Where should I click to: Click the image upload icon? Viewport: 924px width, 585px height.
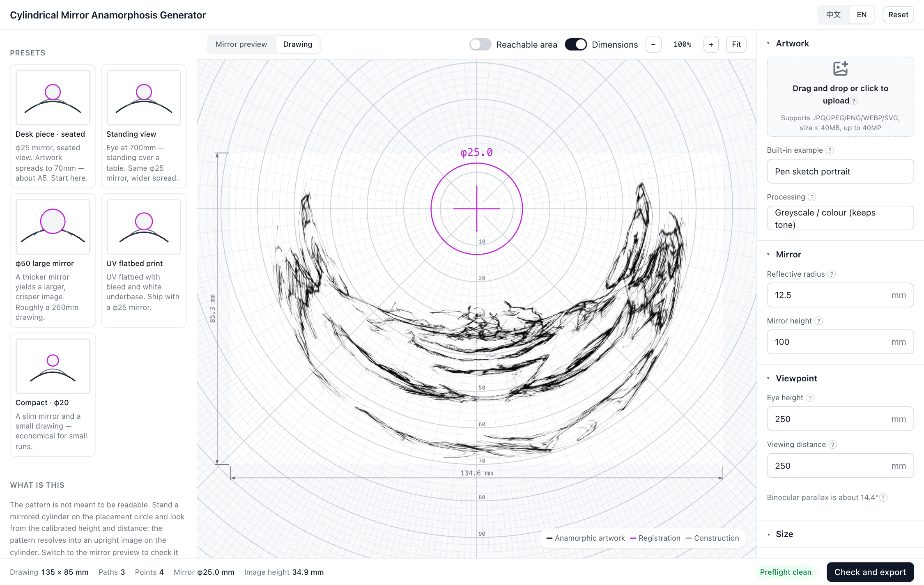click(840, 69)
